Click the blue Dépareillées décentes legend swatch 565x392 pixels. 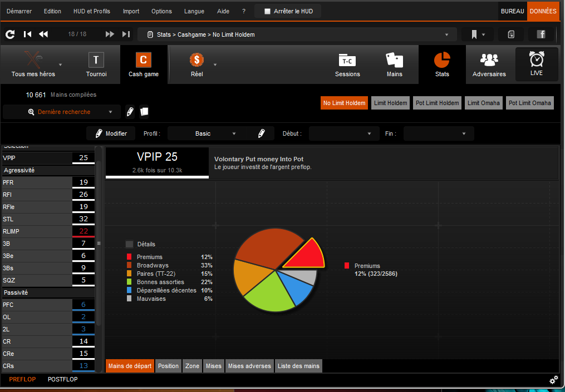tap(129, 290)
